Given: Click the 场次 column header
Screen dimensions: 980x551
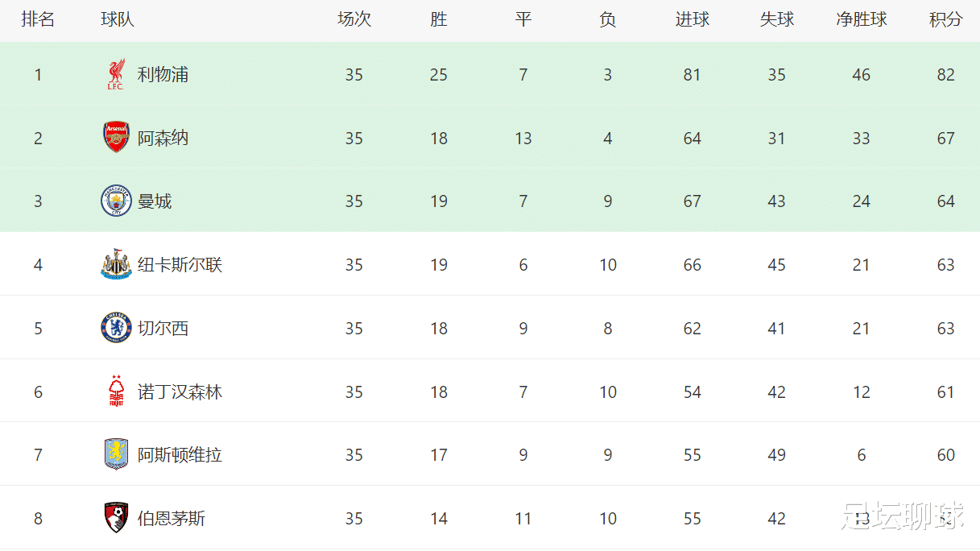Looking at the screenshot, I should (354, 20).
